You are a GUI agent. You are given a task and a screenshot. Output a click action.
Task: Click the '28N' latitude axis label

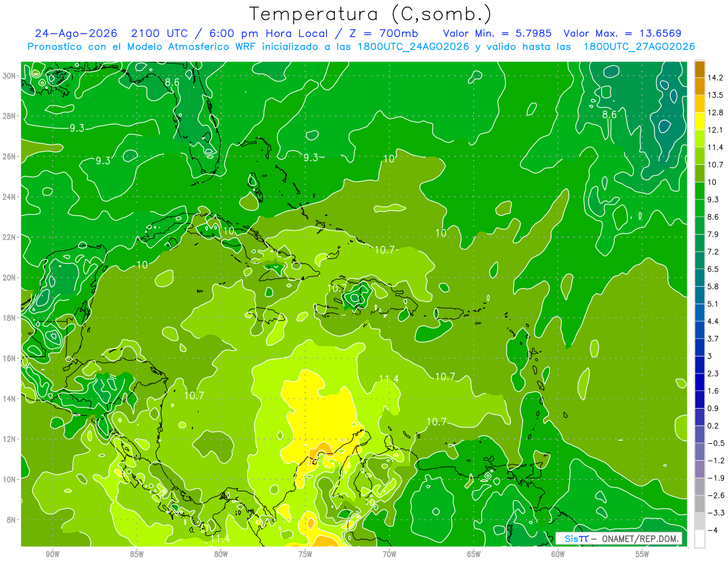tap(10, 116)
